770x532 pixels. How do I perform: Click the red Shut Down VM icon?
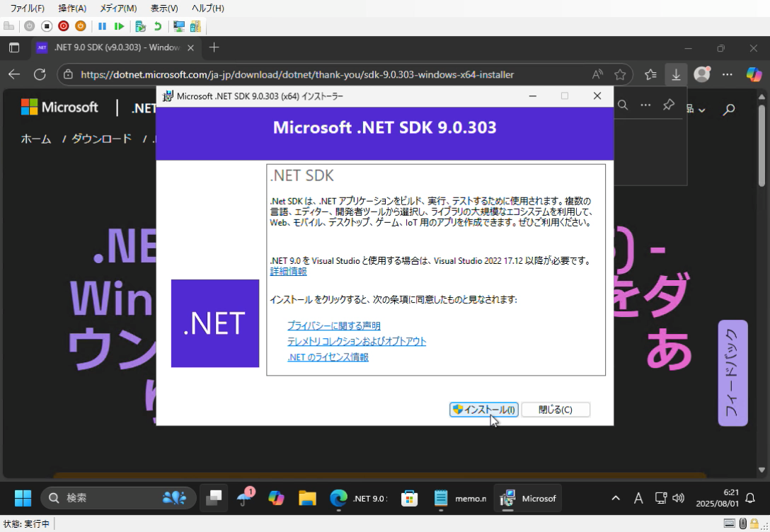(x=64, y=26)
